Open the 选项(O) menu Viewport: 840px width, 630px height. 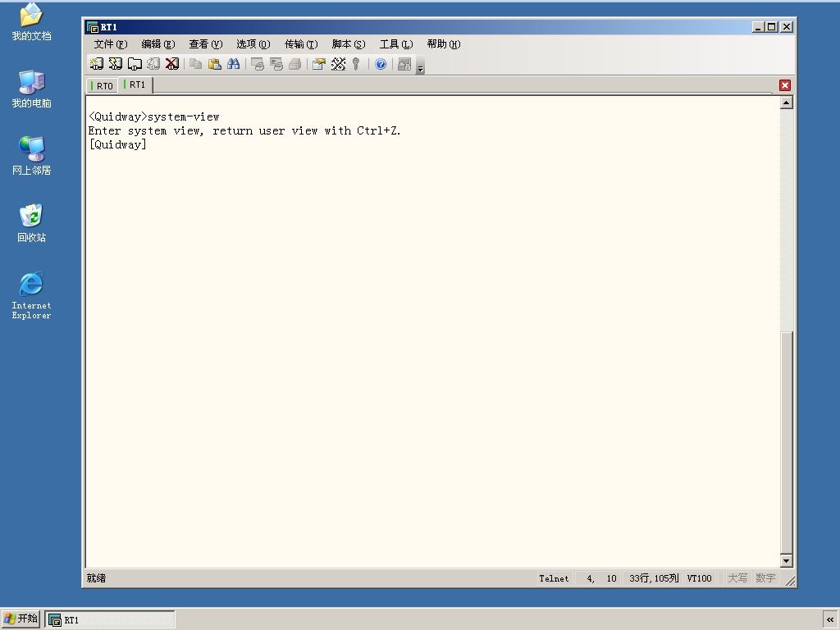[x=253, y=44]
